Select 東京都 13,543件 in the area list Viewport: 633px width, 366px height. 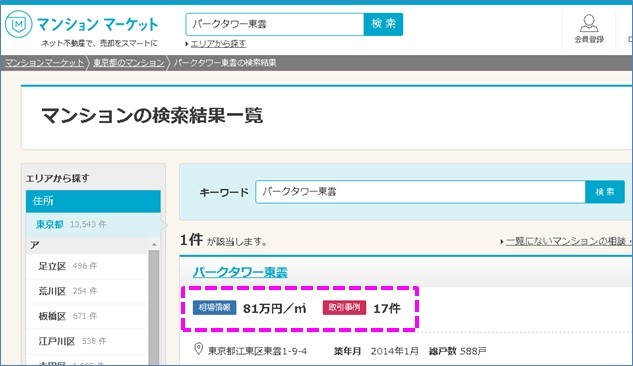pos(93,224)
